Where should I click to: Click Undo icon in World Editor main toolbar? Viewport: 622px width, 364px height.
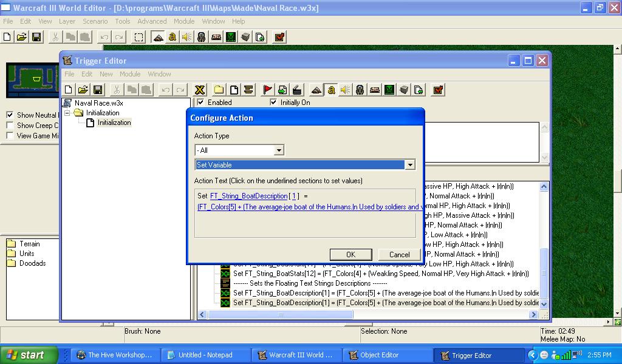tap(104, 37)
